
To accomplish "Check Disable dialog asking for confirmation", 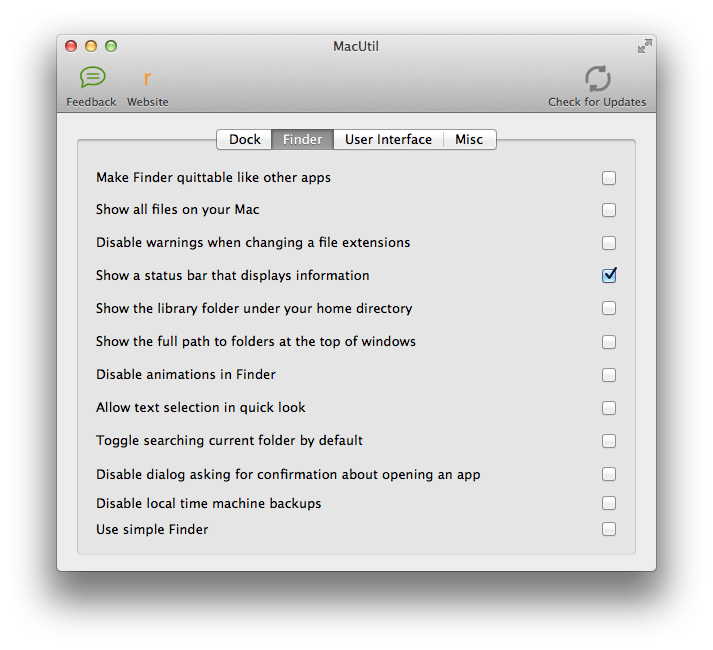I will click(609, 474).
